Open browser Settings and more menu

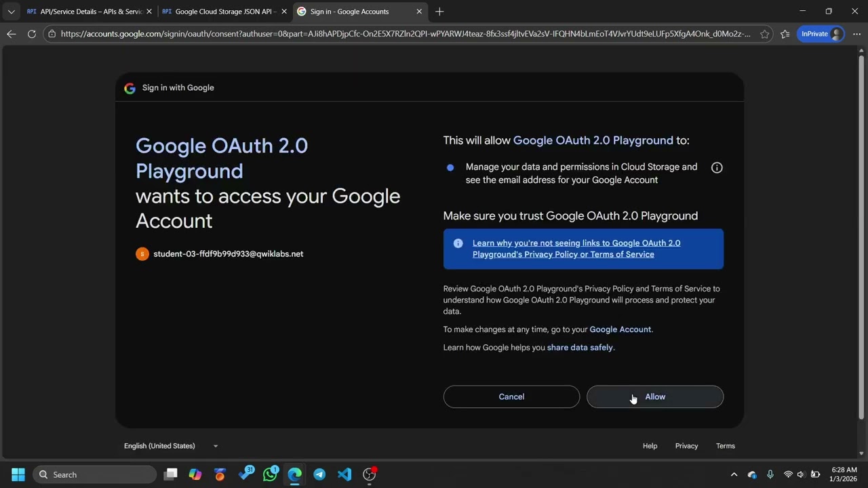(x=856, y=34)
